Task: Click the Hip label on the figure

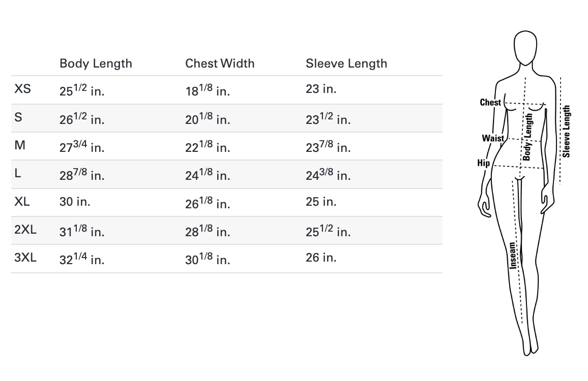Action: (483, 163)
